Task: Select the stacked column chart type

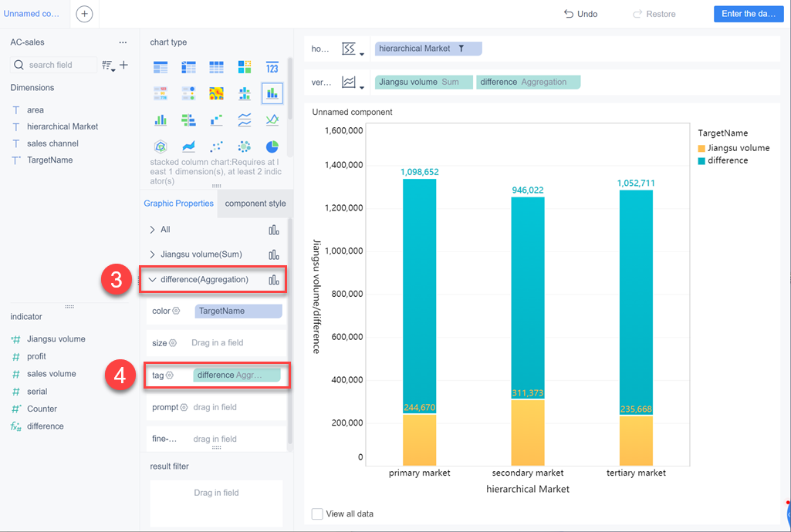Action: 272,93
